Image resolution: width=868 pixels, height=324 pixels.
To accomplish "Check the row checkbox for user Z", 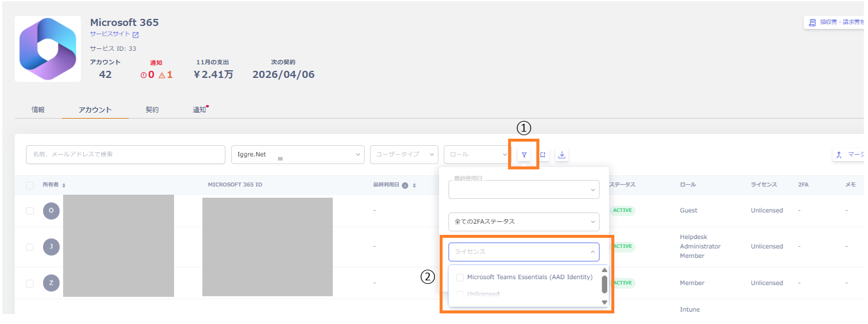I will [x=30, y=283].
